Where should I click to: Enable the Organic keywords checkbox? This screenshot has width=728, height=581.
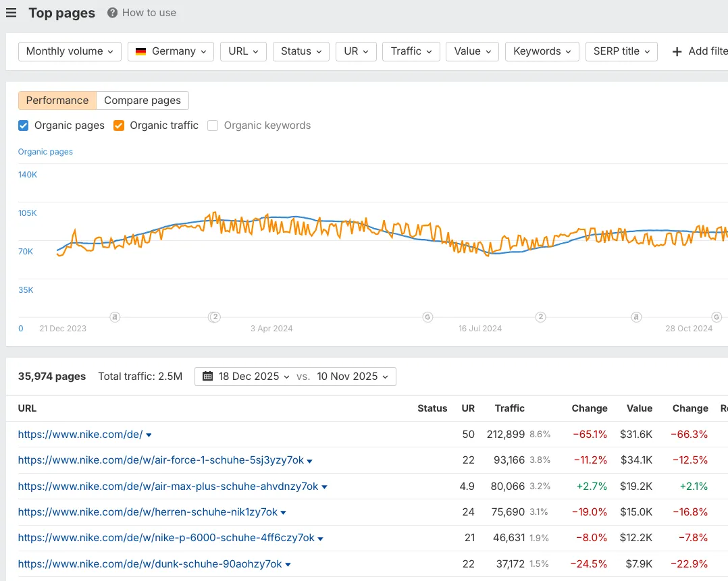click(x=213, y=126)
